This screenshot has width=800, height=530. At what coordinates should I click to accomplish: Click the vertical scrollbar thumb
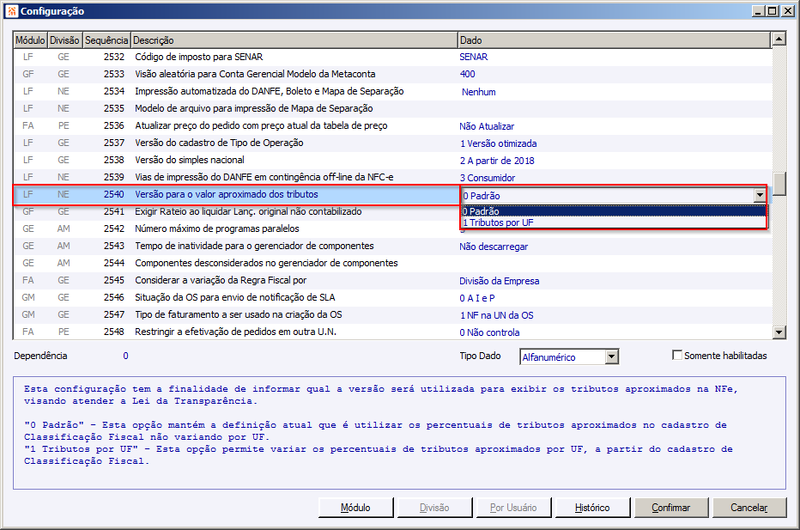779,184
